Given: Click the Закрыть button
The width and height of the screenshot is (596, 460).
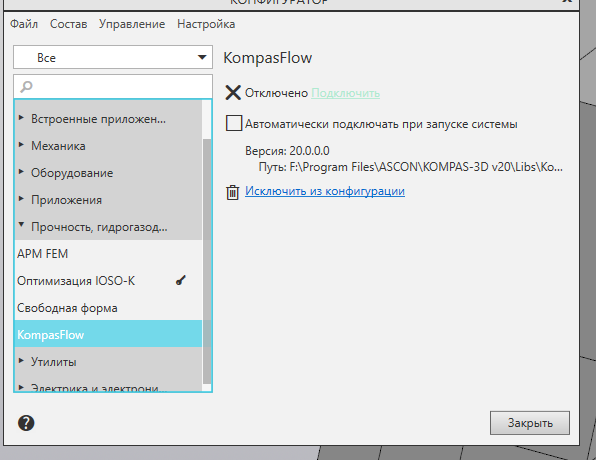Looking at the screenshot, I should coord(530,423).
